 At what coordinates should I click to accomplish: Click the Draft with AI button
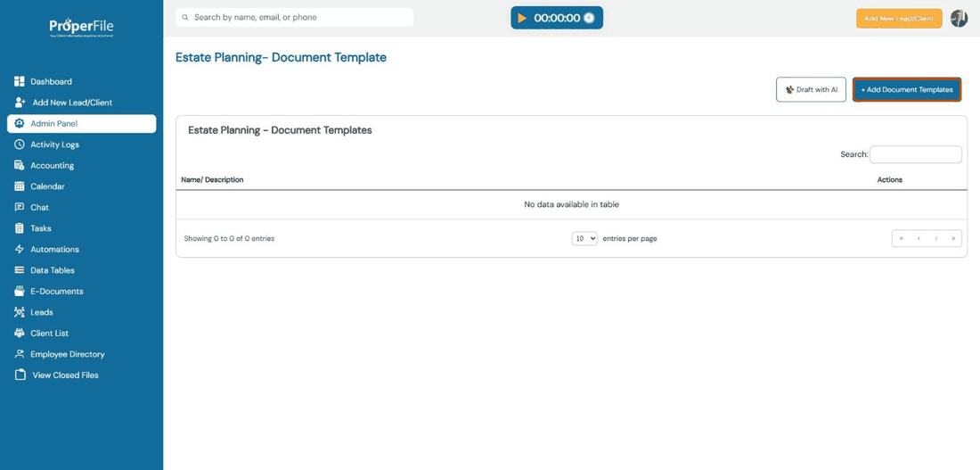pyautogui.click(x=811, y=89)
